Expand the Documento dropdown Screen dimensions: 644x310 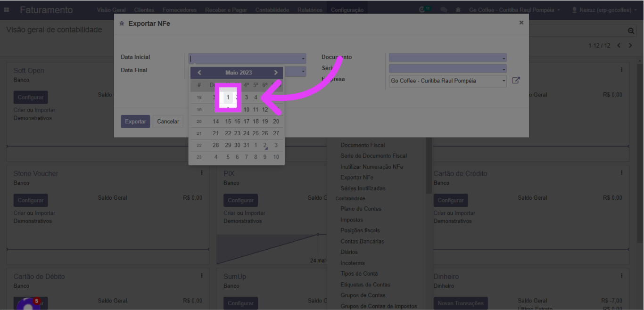(x=447, y=58)
